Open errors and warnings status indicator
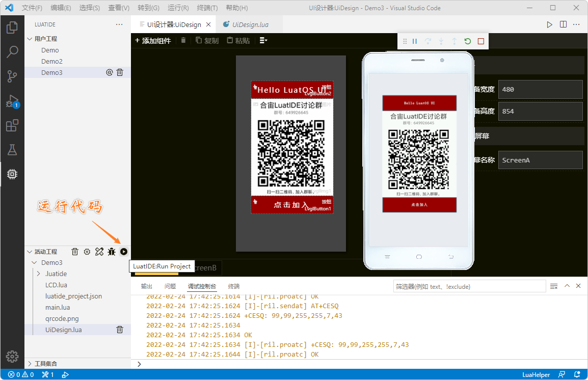The image size is (588, 380). 21,374
